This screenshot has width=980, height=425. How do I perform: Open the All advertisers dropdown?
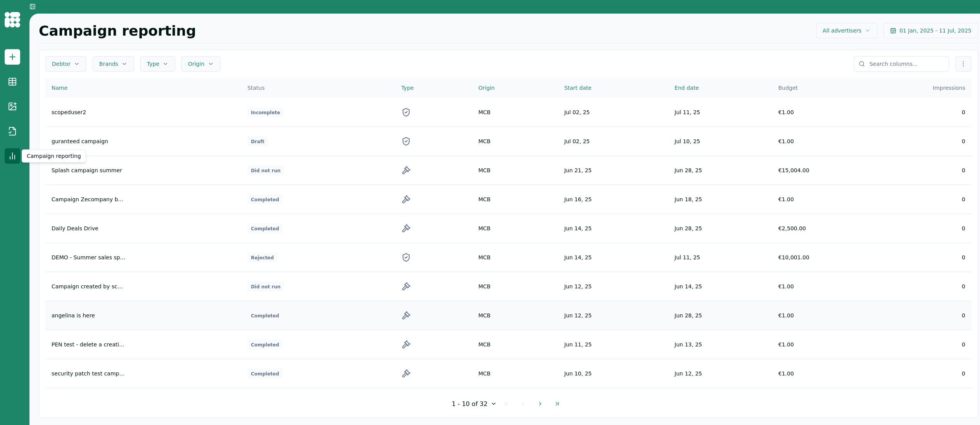point(846,31)
